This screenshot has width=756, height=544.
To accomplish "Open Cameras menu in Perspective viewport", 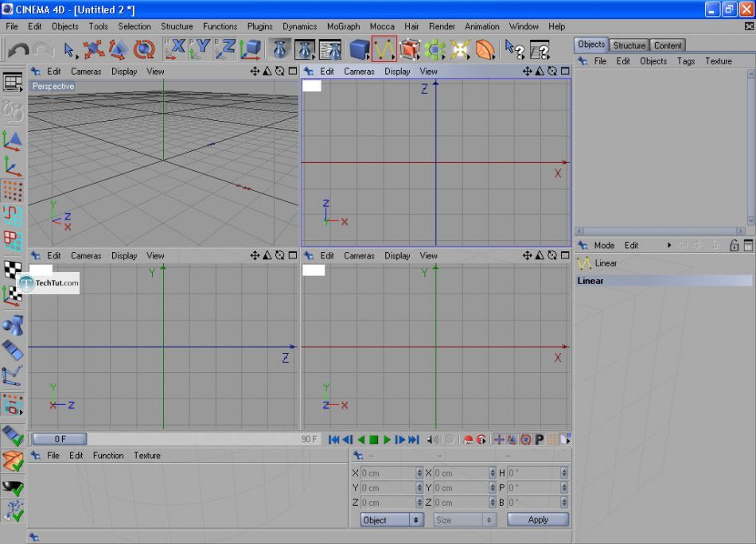I will [86, 72].
